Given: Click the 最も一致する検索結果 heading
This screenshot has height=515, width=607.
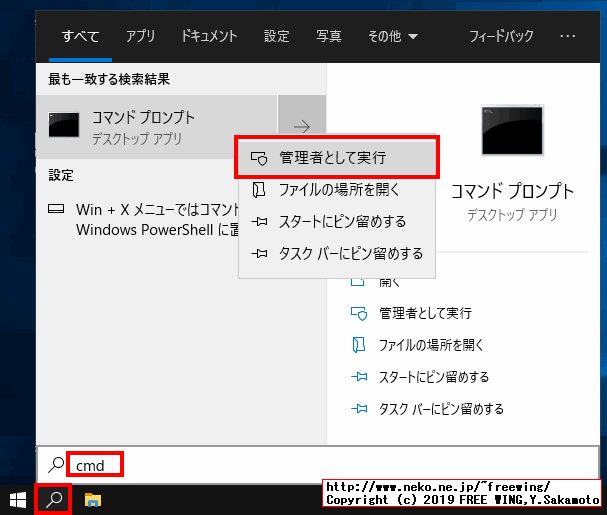Looking at the screenshot, I should pos(109,79).
